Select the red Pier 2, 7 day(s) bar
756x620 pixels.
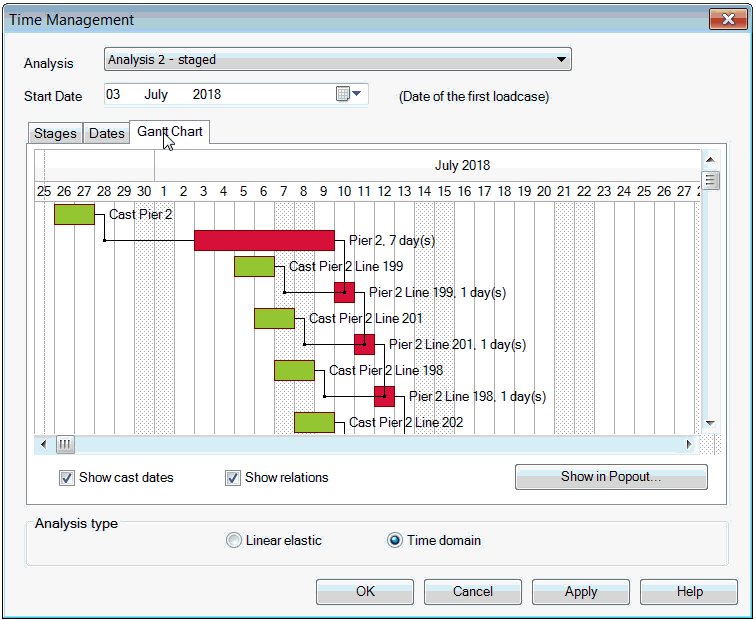(x=264, y=240)
